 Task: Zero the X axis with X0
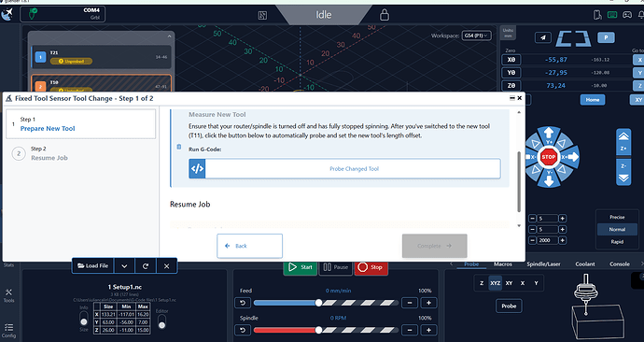coord(511,60)
